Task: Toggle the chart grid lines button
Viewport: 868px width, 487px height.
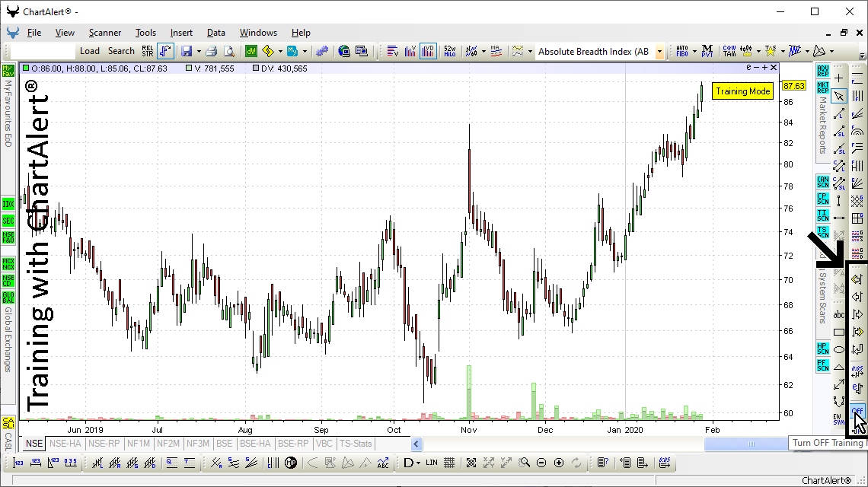Action: (449, 463)
